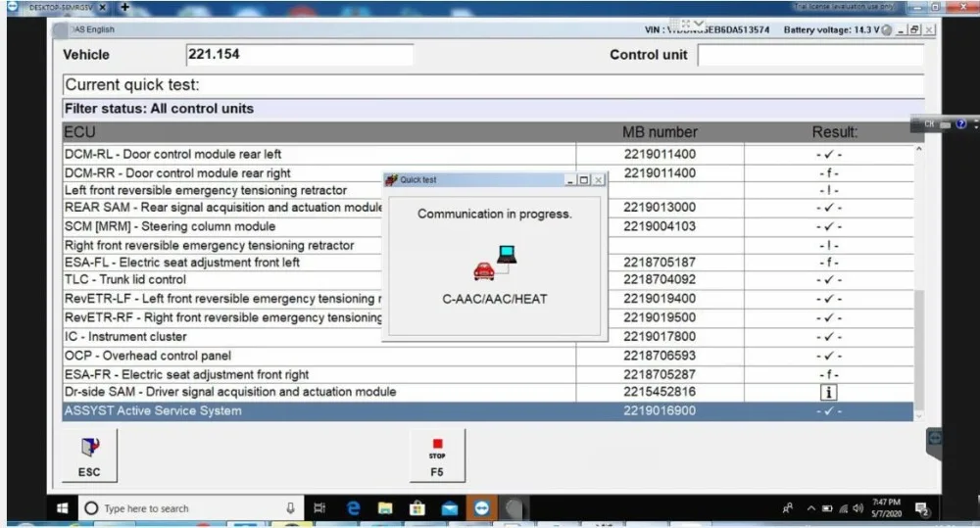Click the ECU list scrollbar thumb

[919, 349]
